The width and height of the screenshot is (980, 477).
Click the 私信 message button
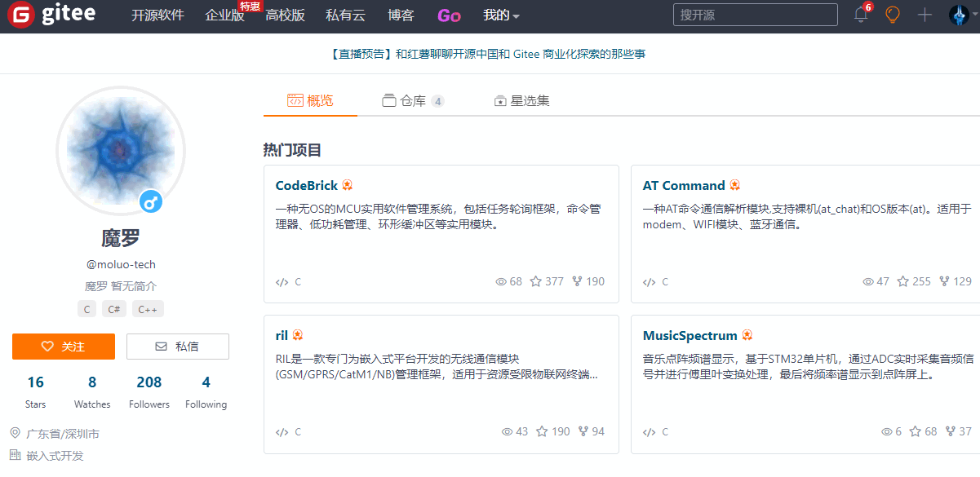178,347
